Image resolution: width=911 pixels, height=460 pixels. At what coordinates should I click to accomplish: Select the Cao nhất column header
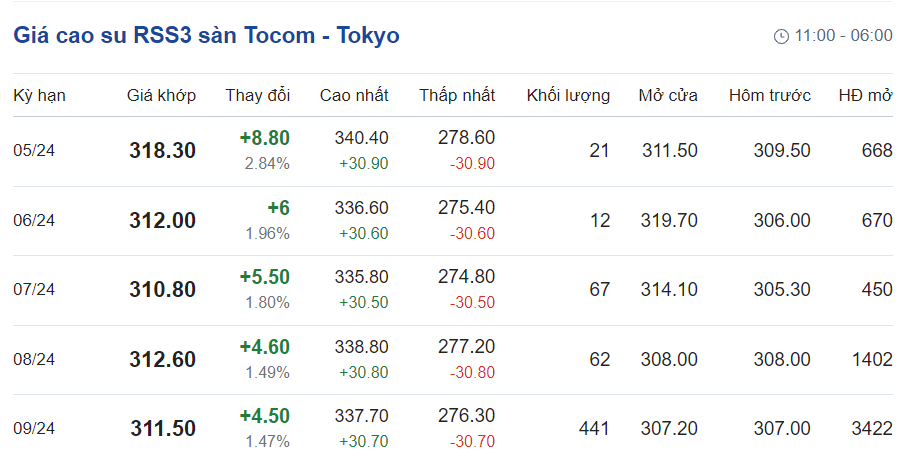tap(354, 96)
